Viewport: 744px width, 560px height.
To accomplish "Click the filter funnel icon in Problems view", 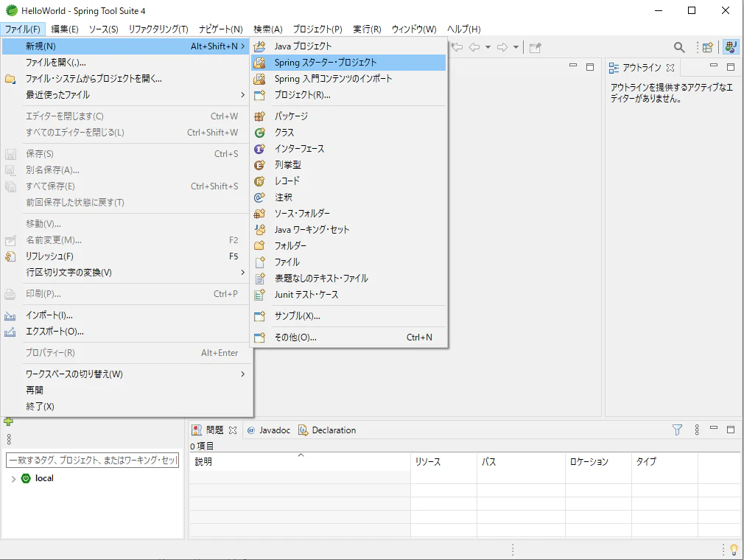I will click(677, 430).
